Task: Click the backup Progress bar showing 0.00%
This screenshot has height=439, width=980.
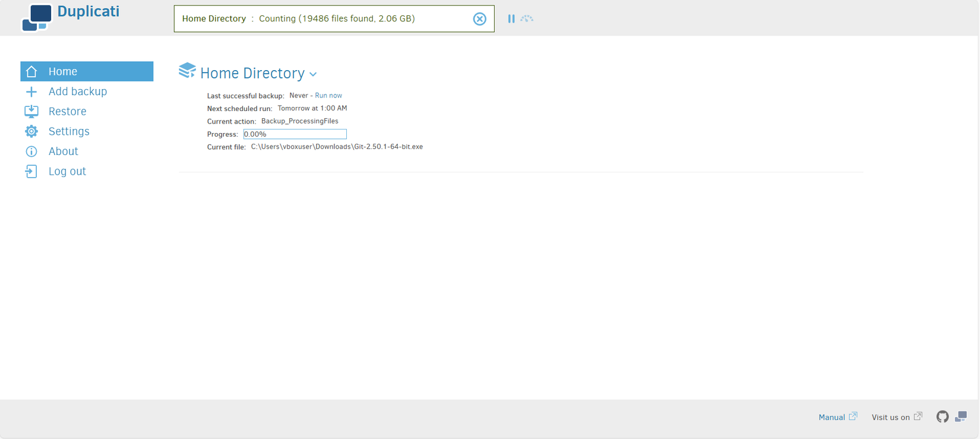Action: pyautogui.click(x=295, y=134)
